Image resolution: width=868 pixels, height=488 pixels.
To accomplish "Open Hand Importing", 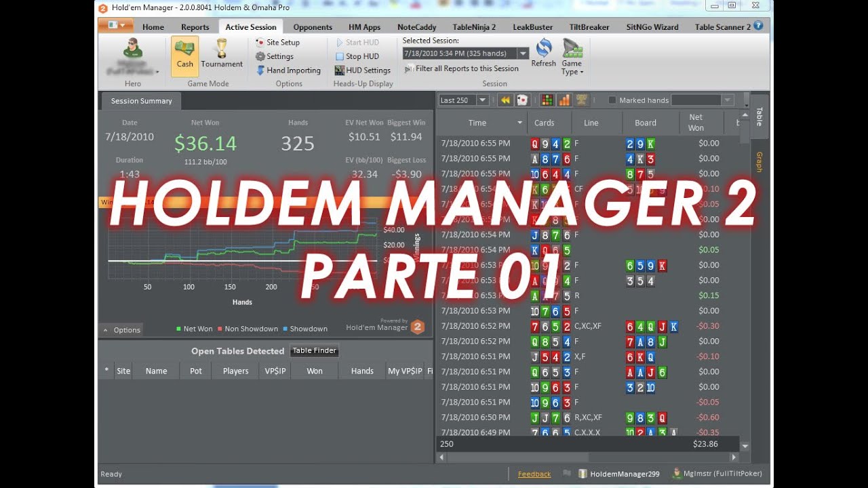I will [x=288, y=70].
